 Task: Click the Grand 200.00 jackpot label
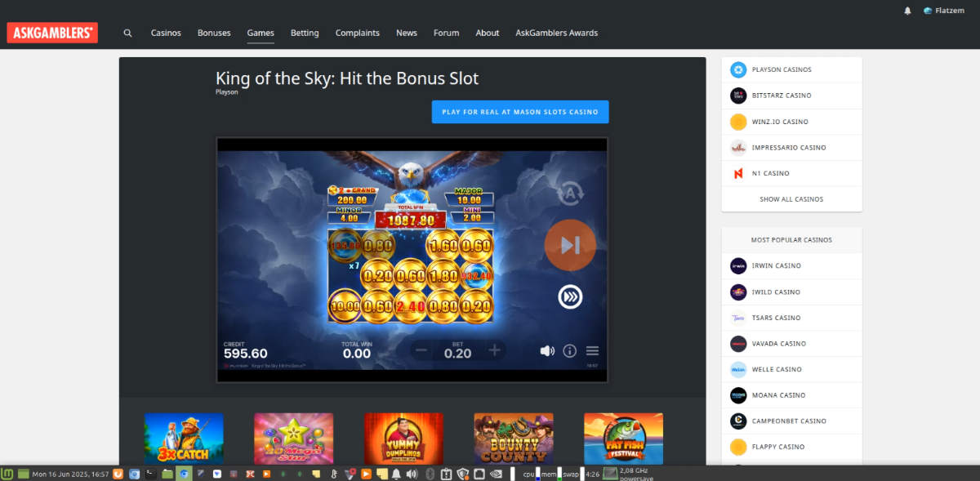(x=353, y=195)
